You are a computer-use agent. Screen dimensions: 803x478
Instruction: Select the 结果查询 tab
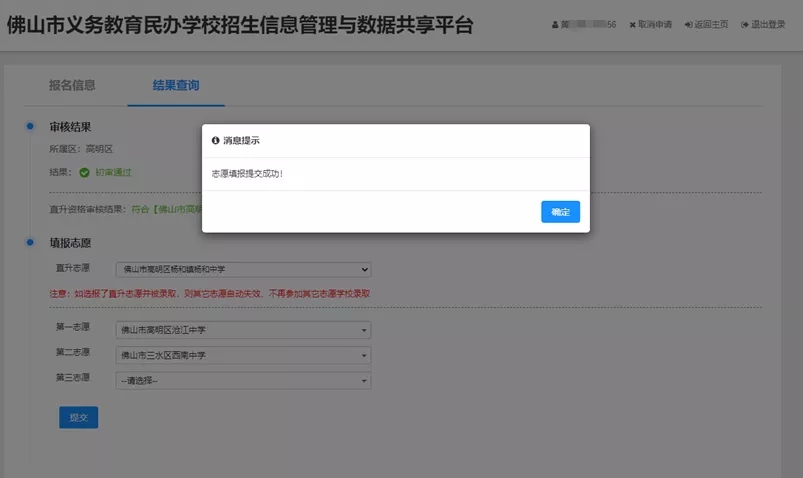click(x=176, y=86)
